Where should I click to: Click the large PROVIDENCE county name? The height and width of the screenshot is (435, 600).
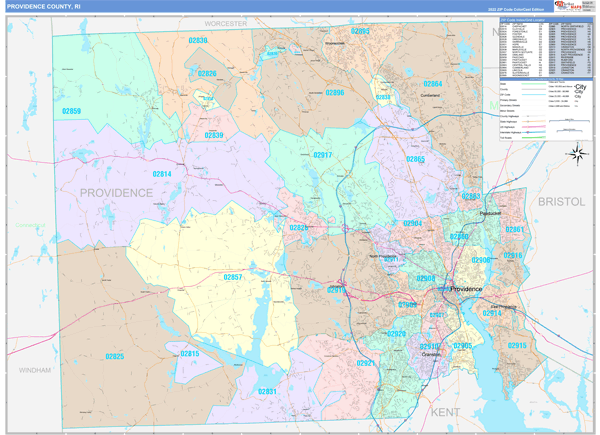click(x=116, y=192)
